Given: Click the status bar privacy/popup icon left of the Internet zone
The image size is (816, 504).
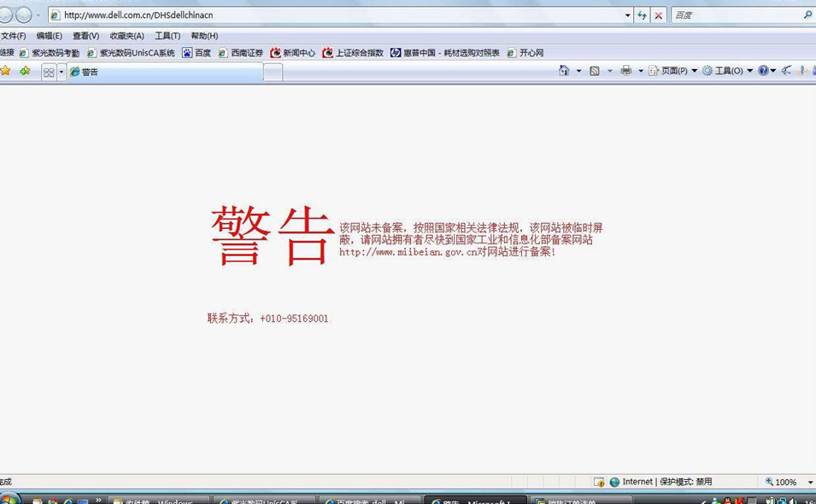Looking at the screenshot, I should 599,482.
